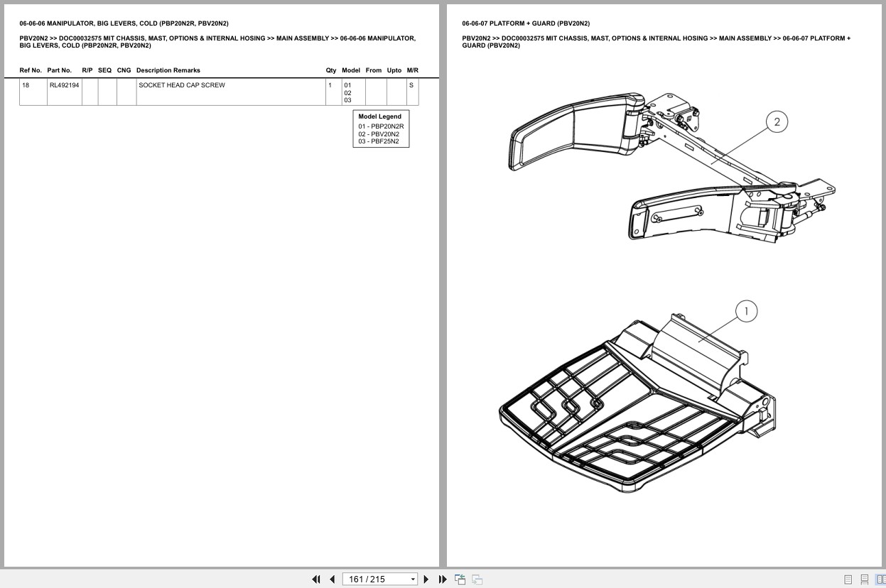This screenshot has height=588, width=886.
Task: Go to the first page
Action: click(316, 579)
